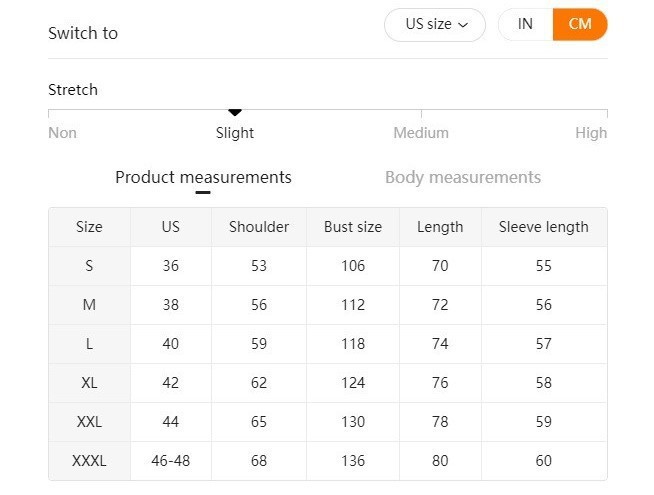Viewport: 654px width, 495px height.
Task: Select the M size row label
Action: [x=89, y=305]
